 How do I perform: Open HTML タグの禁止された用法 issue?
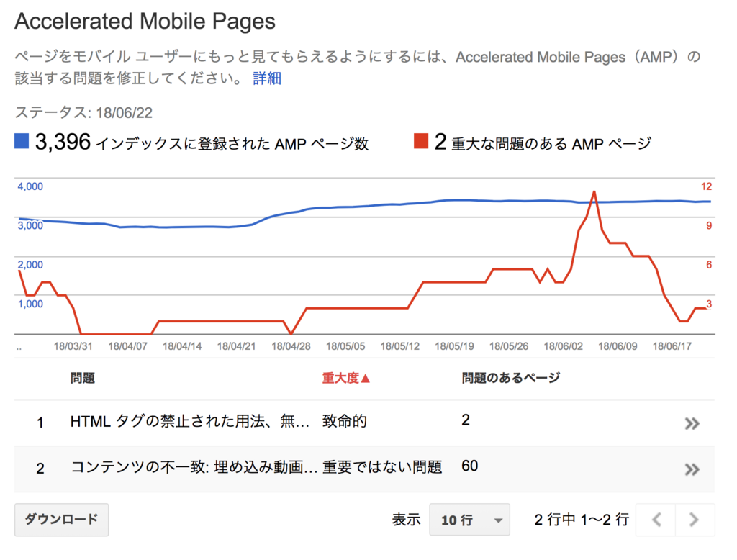[x=190, y=421]
